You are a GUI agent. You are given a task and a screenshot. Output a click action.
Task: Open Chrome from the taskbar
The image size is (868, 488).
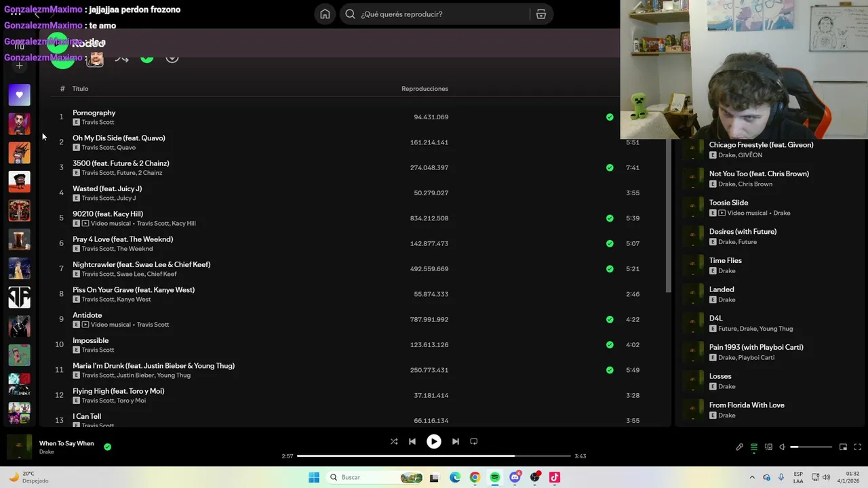475,477
